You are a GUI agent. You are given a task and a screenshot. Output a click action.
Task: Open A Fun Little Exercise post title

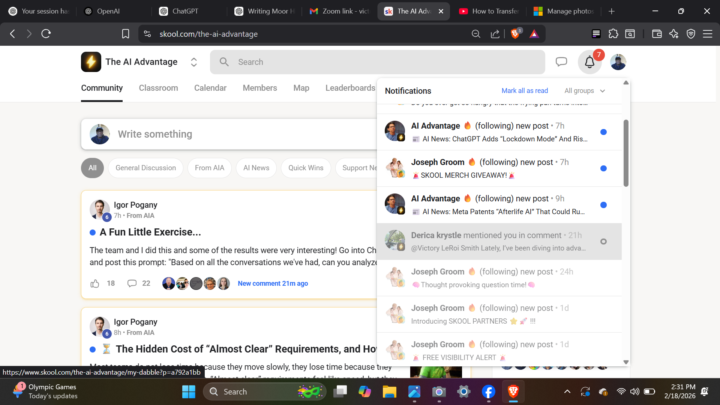(x=150, y=232)
